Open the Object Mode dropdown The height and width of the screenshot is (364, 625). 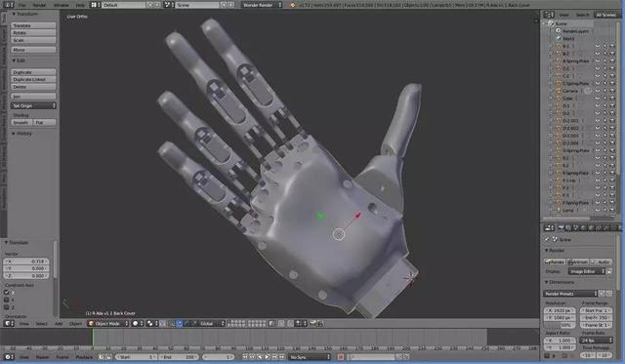(108, 323)
